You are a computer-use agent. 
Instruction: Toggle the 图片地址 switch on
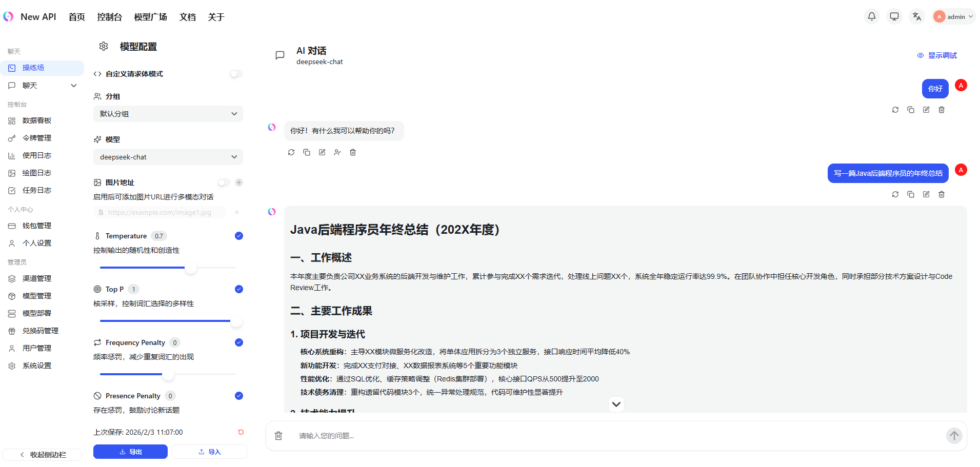pyautogui.click(x=224, y=182)
